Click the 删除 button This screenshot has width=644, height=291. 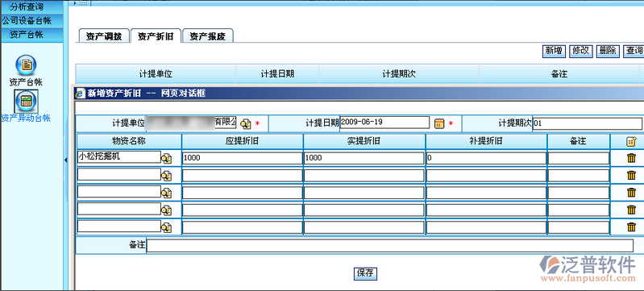608,51
